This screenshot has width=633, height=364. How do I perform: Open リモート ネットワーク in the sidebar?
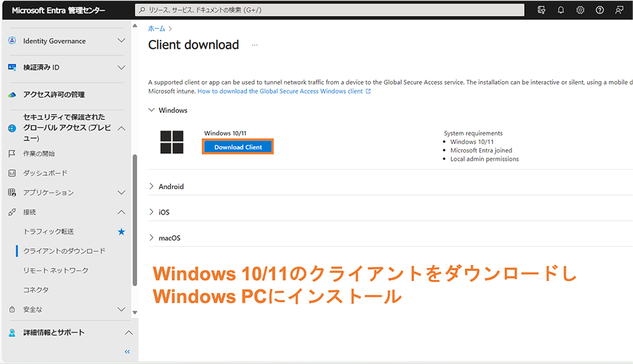click(x=56, y=270)
